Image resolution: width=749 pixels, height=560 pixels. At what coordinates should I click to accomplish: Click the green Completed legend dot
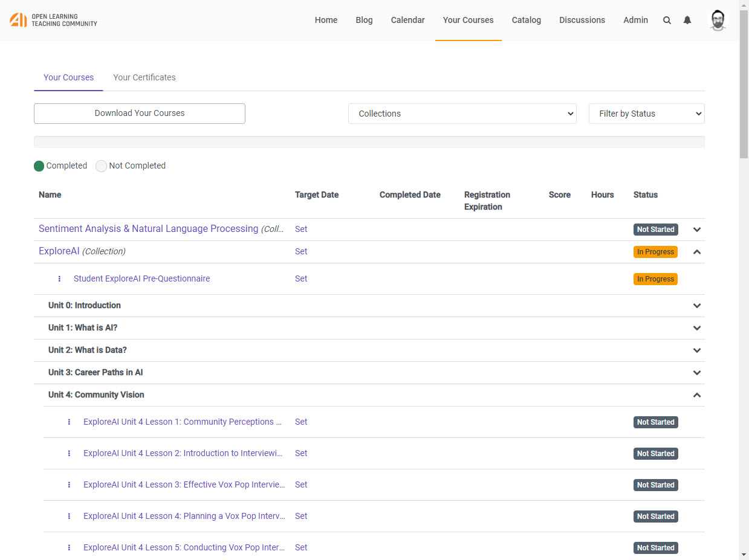coord(39,166)
